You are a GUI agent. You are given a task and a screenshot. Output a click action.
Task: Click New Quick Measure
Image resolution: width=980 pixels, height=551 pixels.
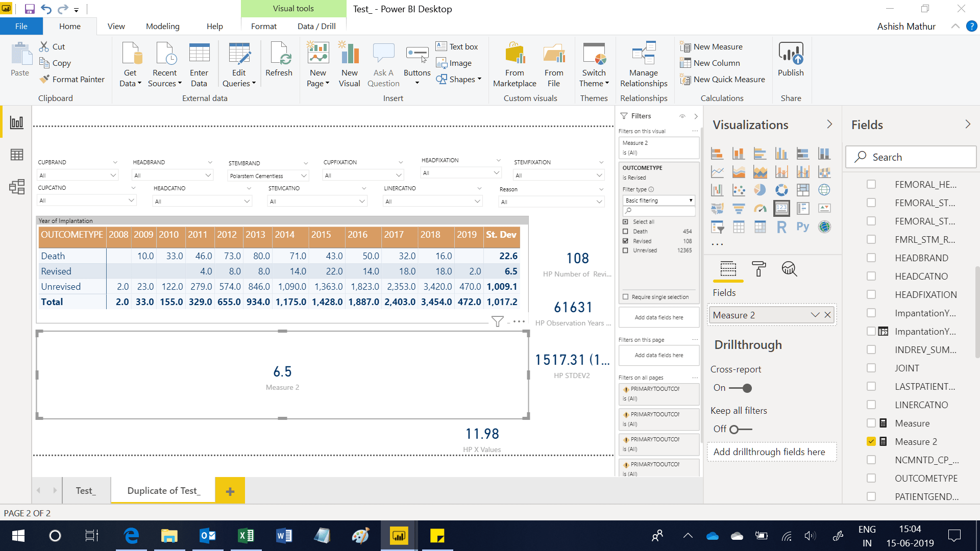(x=723, y=80)
